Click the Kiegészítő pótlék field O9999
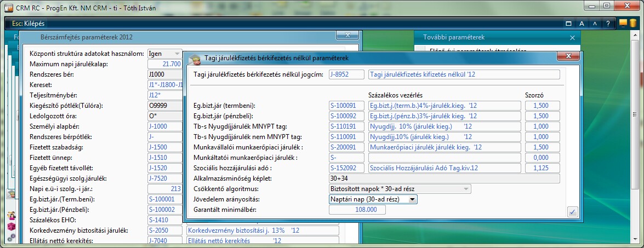This screenshot has width=644, height=248. click(x=164, y=106)
